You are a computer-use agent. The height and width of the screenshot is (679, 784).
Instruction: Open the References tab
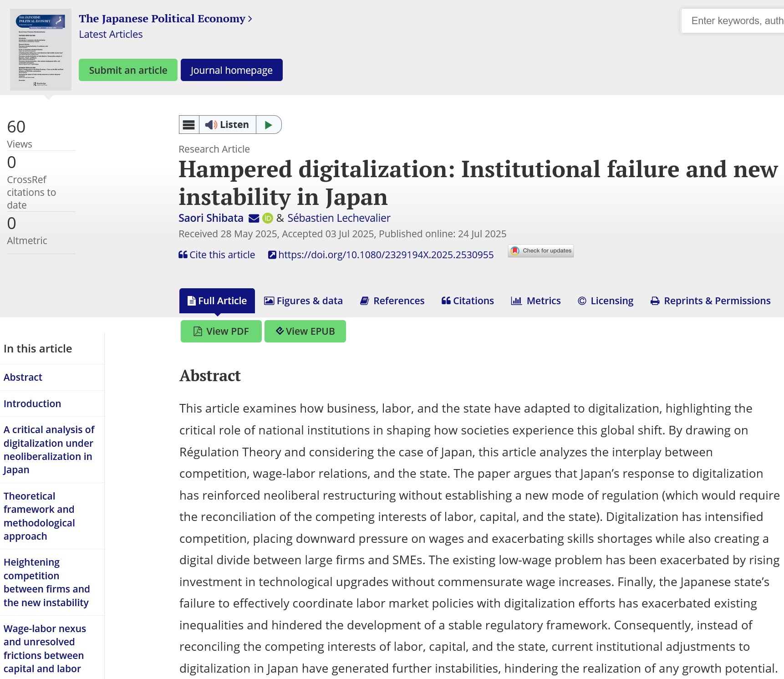coord(392,301)
